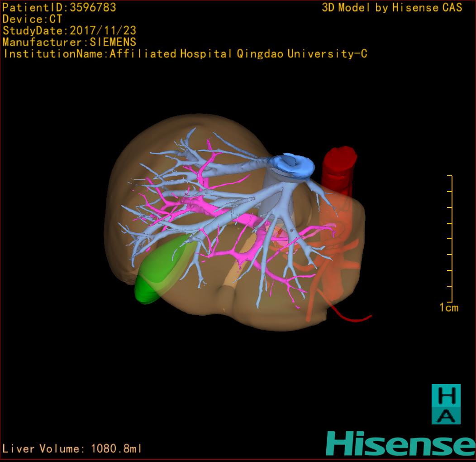Click the Device:CT text
476x462 pixels.
click(x=32, y=19)
